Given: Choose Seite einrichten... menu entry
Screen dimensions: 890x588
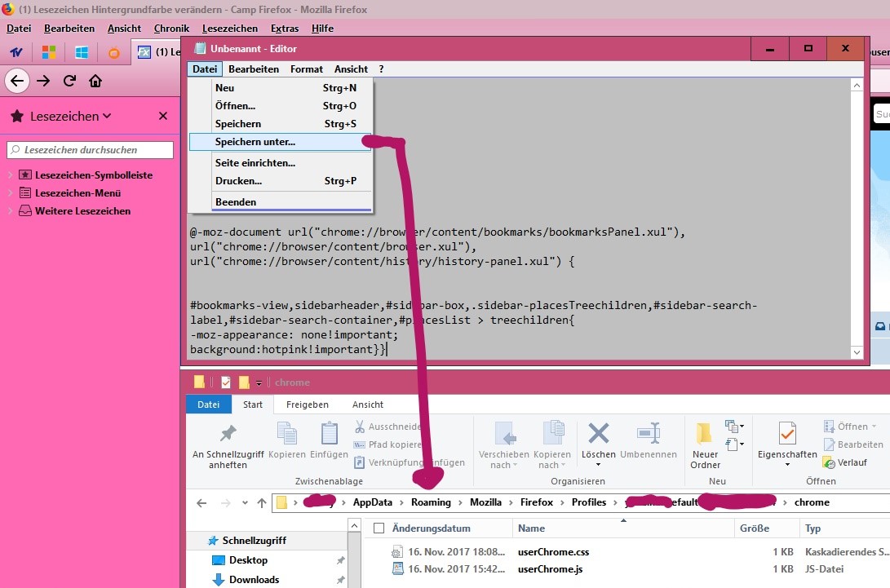Looking at the screenshot, I should point(281,163).
